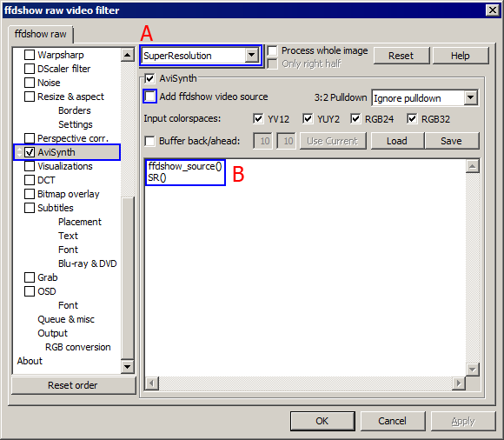Switch to the ffdshow raw tab
504x440 pixels.
pyautogui.click(x=41, y=34)
